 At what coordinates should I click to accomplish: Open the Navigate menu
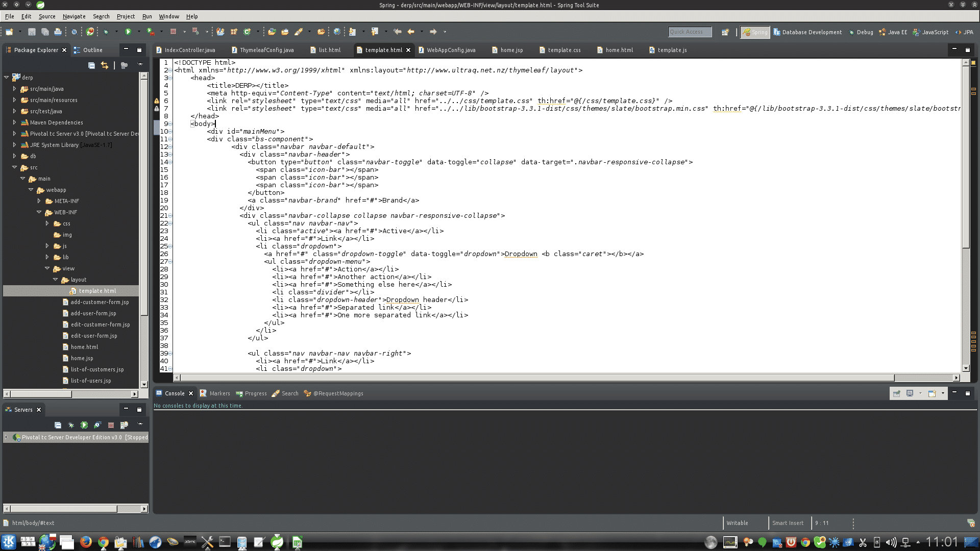[x=73, y=16]
